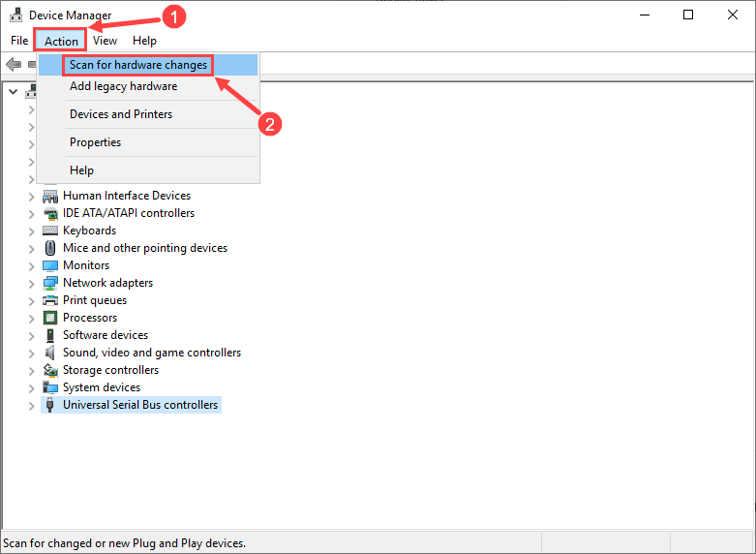
Task: Click status bar text about Plug and Play
Action: point(125,543)
